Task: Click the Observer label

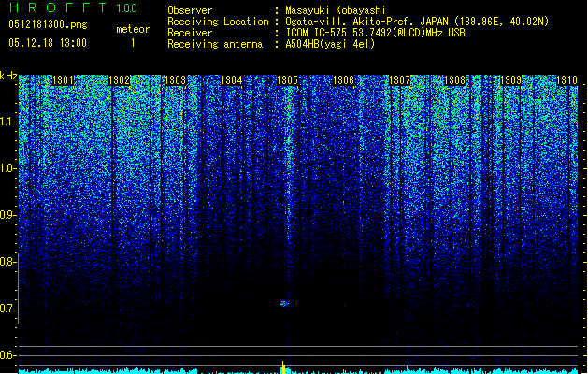Action: tap(190, 10)
